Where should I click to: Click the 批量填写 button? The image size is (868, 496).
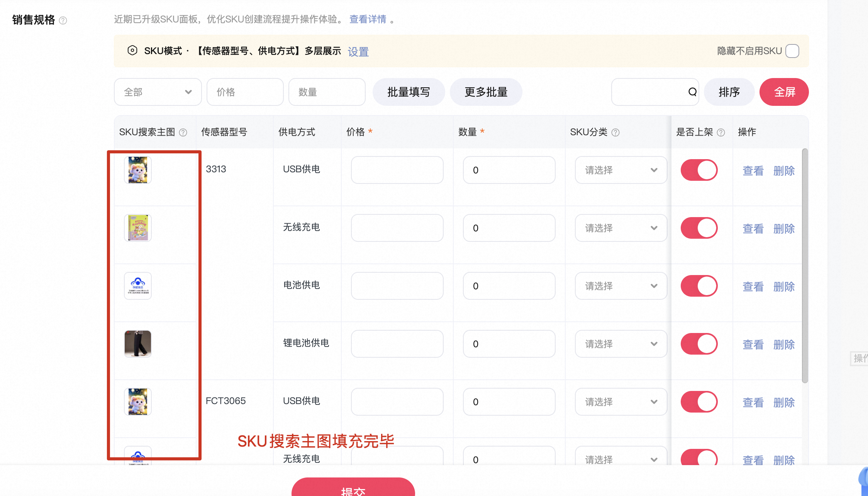click(409, 92)
